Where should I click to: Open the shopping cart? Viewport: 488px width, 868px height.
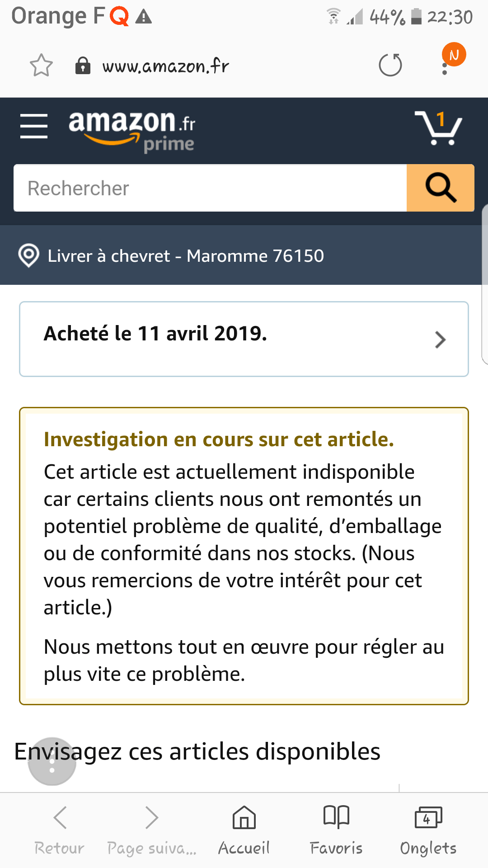click(438, 128)
